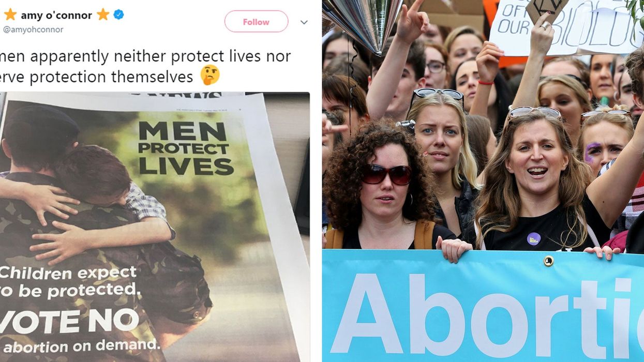The width and height of the screenshot is (644, 362).
Task: Click the star emoji after amy o'connor
Action: click(x=103, y=14)
